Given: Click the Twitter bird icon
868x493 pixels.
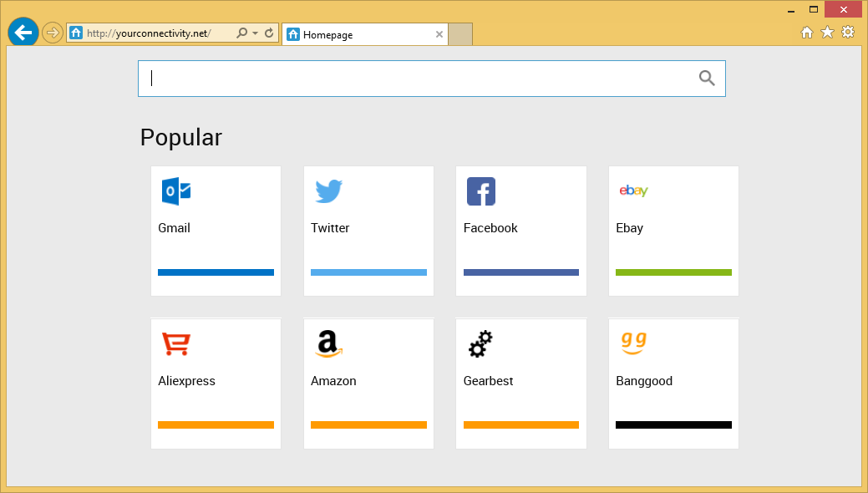Looking at the screenshot, I should pos(329,191).
